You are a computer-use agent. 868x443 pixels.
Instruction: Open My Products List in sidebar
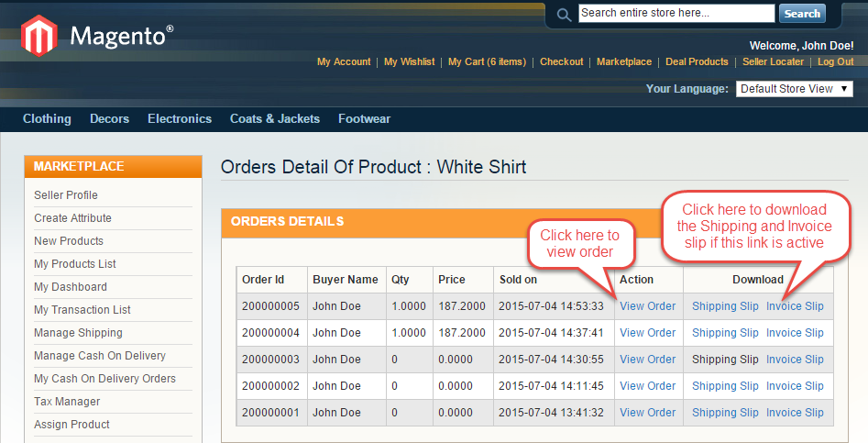click(75, 264)
